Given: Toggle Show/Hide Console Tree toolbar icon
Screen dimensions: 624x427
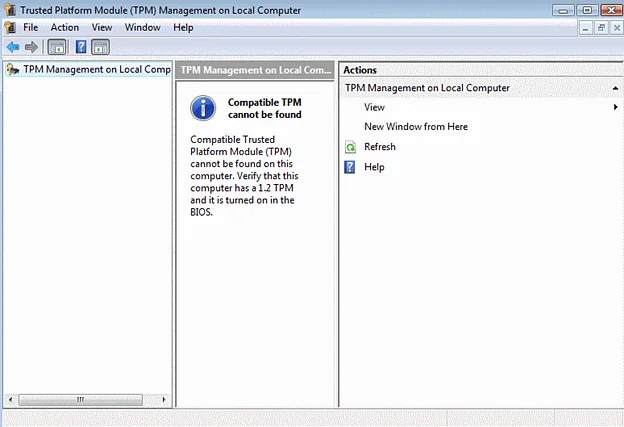Looking at the screenshot, I should click(x=57, y=47).
